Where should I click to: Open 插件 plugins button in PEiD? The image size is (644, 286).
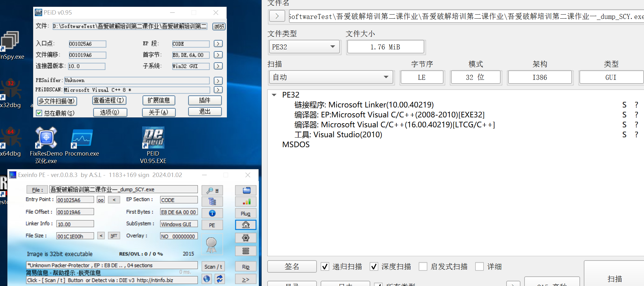point(205,100)
